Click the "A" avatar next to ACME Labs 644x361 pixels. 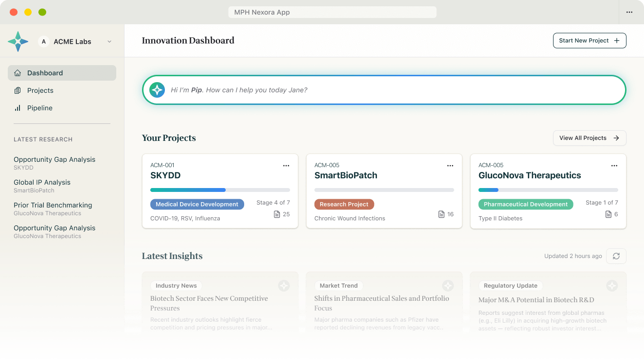(44, 42)
